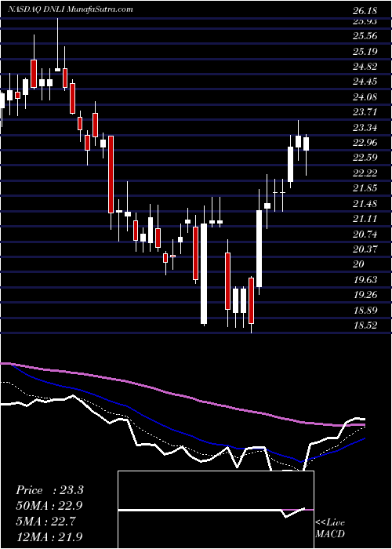Click the Price : 23.3 readout

pos(49,490)
